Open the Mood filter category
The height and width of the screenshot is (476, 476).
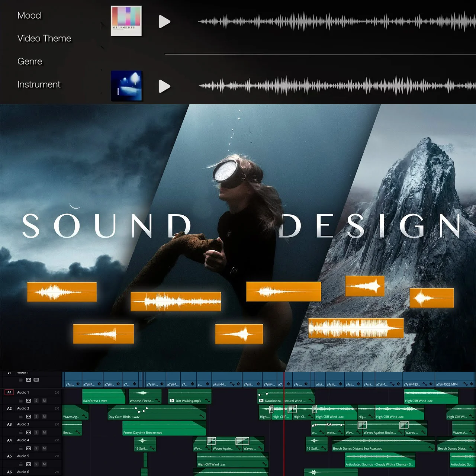(29, 16)
